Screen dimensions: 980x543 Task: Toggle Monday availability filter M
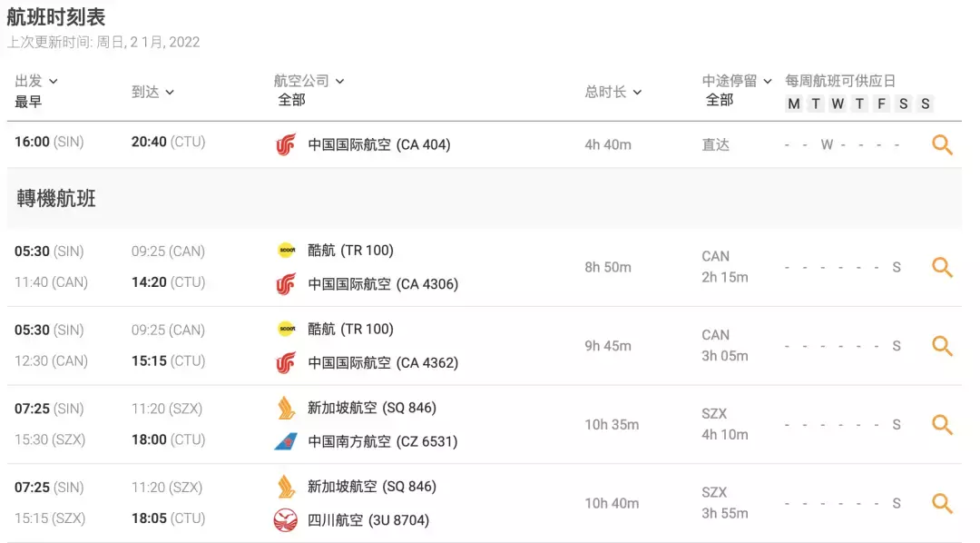794,104
